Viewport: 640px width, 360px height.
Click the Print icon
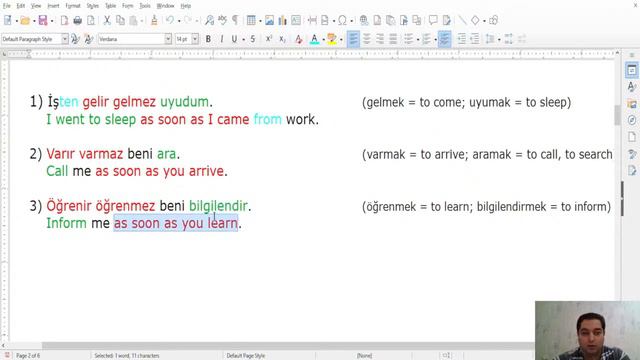pyautogui.click(x=77, y=20)
